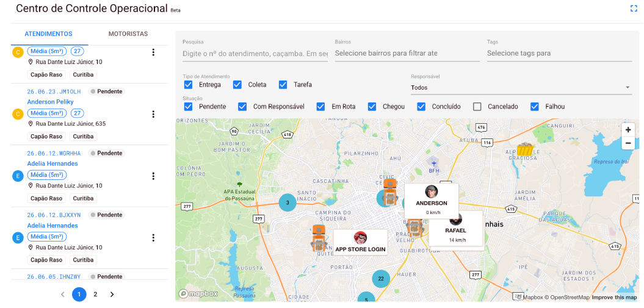Uncheck the Entrega checkbox
644x308 pixels.
pos(188,85)
